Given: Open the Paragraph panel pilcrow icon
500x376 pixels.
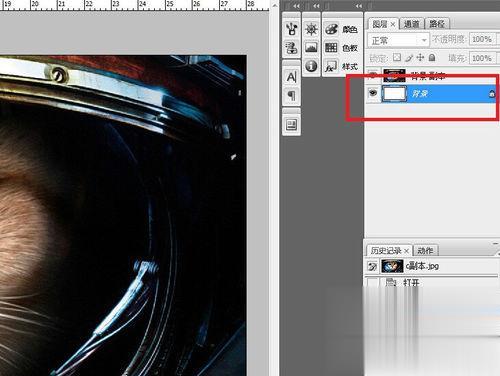Looking at the screenshot, I should click(291, 96).
